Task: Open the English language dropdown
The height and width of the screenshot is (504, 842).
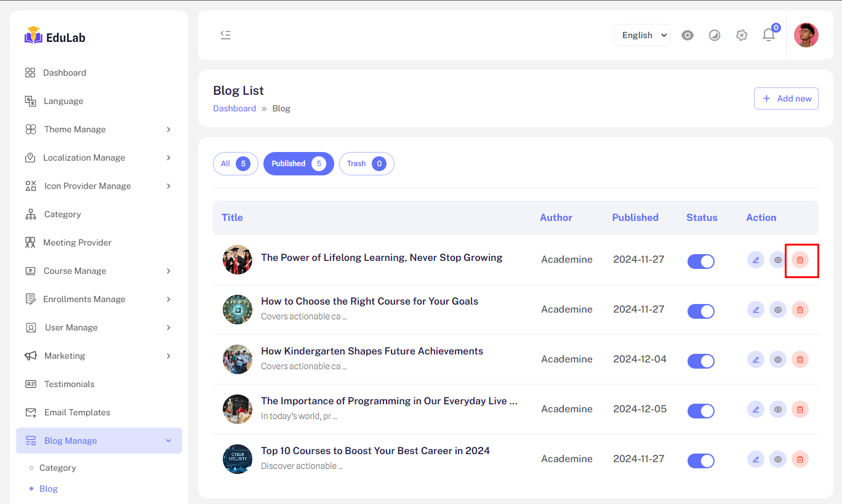Action: (x=642, y=35)
